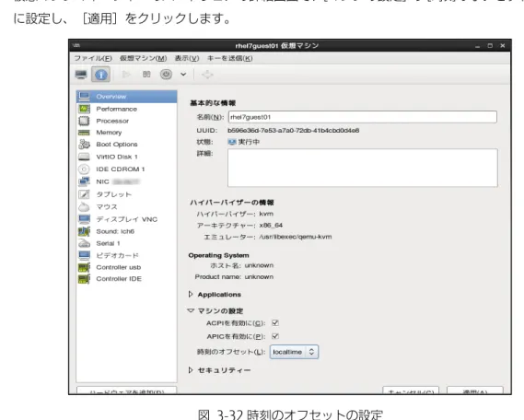Select the NIC network icon

click(84, 181)
